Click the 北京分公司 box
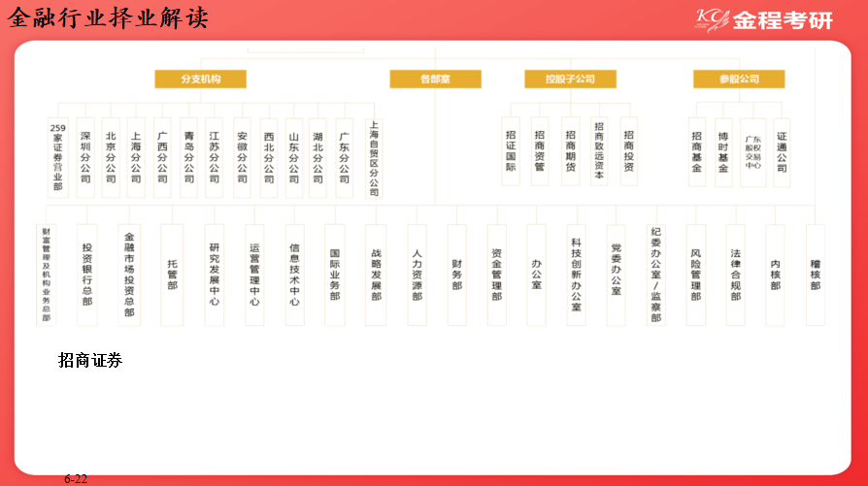 (111, 157)
